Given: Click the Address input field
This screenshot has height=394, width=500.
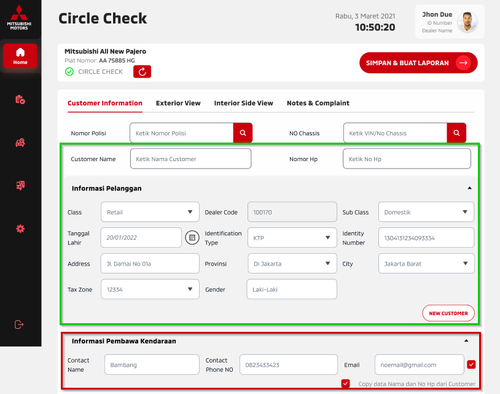Looking at the screenshot, I should 150,264.
